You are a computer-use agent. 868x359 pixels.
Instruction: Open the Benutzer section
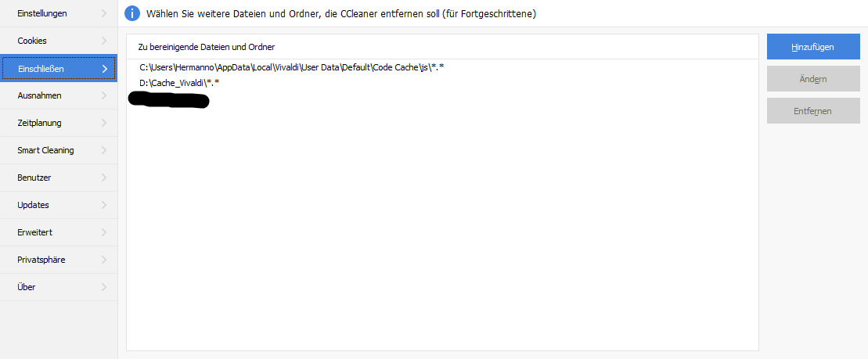pyautogui.click(x=59, y=178)
